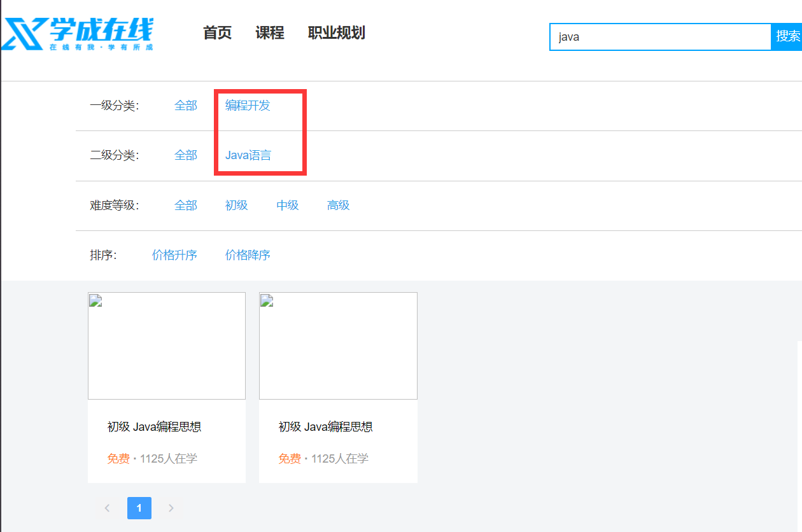This screenshot has width=802, height=532.
Task: Click the search box containing java
Action: click(x=659, y=37)
